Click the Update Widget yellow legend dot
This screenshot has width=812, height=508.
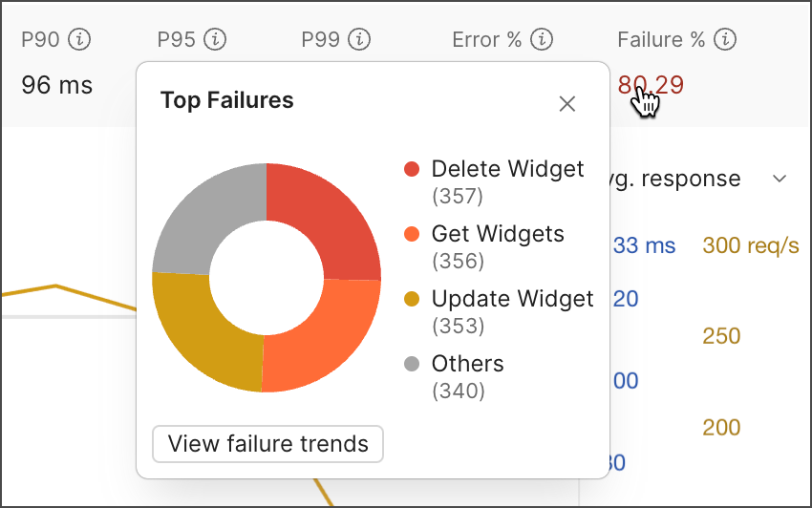point(412,300)
